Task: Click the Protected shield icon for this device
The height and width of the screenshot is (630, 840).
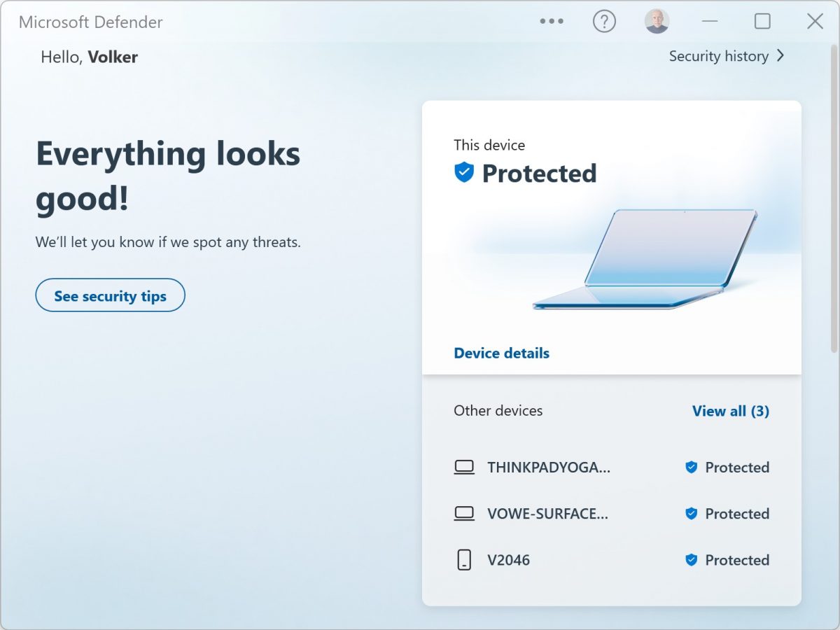Action: tap(463, 173)
